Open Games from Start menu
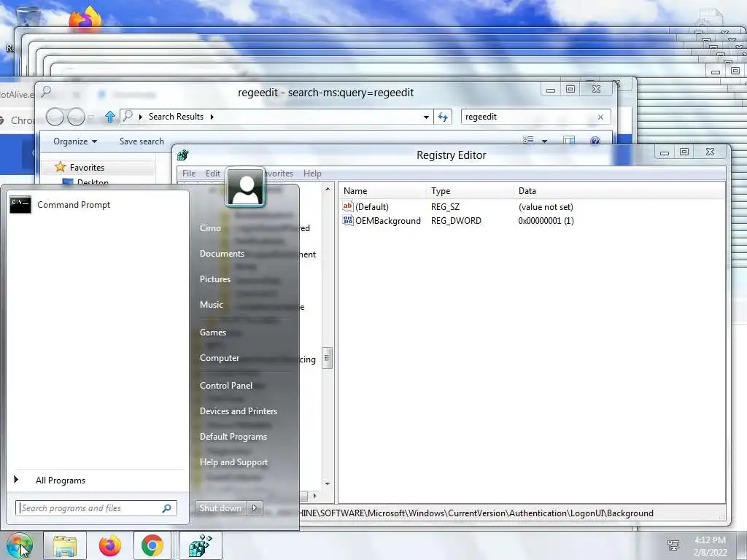The width and height of the screenshot is (747, 560). tap(212, 332)
